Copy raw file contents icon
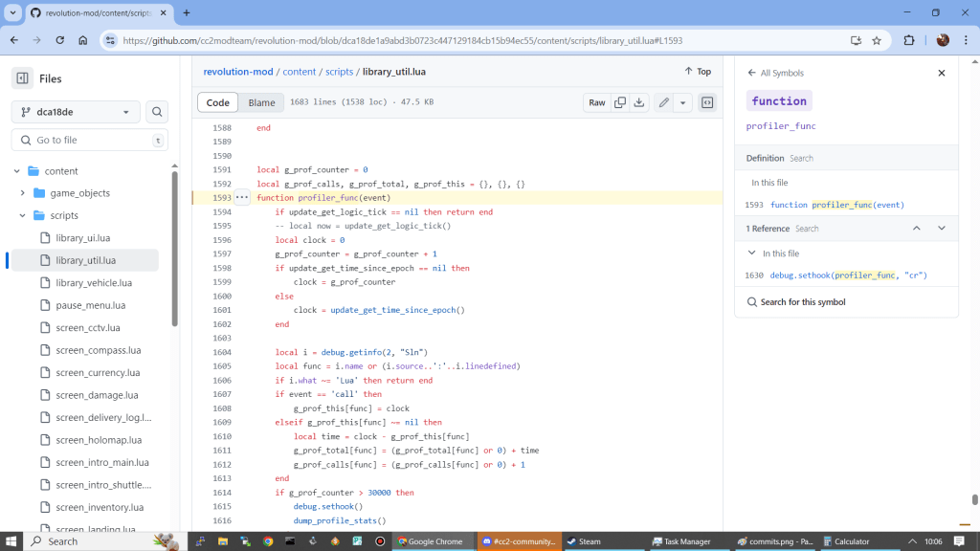The image size is (980, 551). 620,102
